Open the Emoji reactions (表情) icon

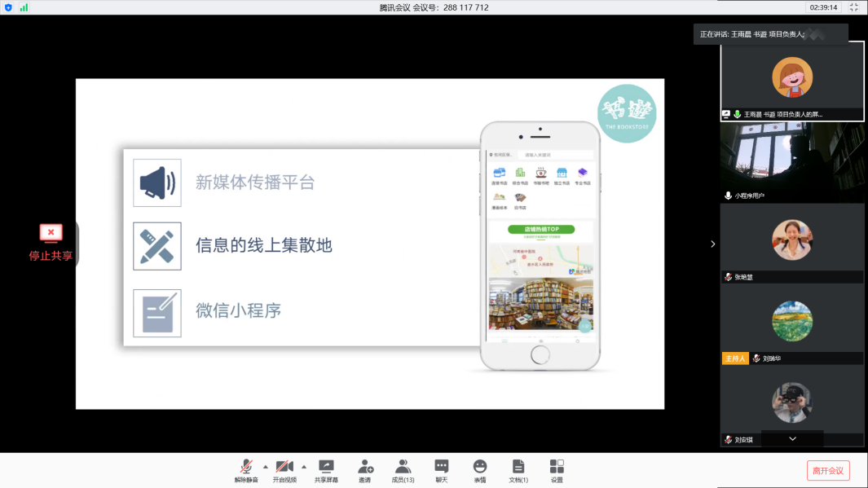click(x=480, y=468)
